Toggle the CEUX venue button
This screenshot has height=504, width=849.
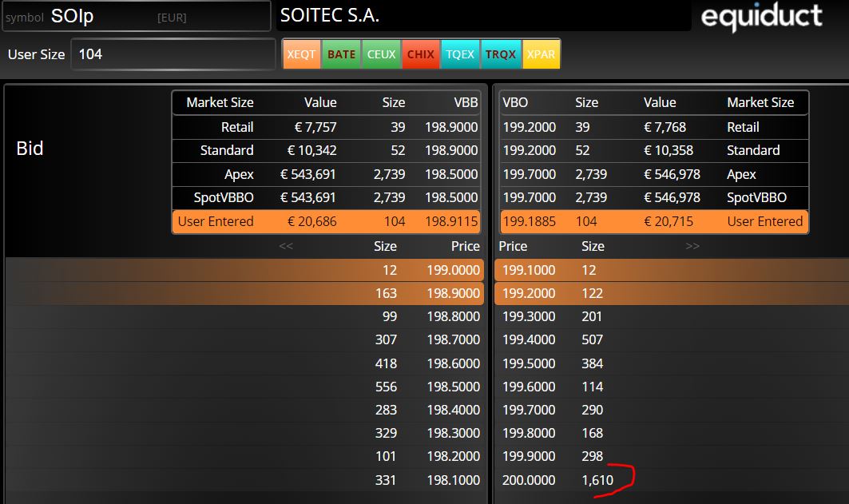382,54
